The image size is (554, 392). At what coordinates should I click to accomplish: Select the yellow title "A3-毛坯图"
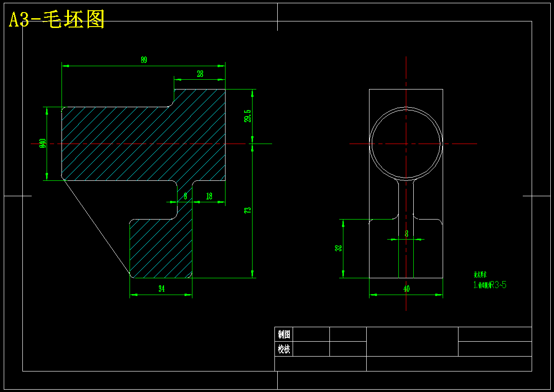click(56, 19)
